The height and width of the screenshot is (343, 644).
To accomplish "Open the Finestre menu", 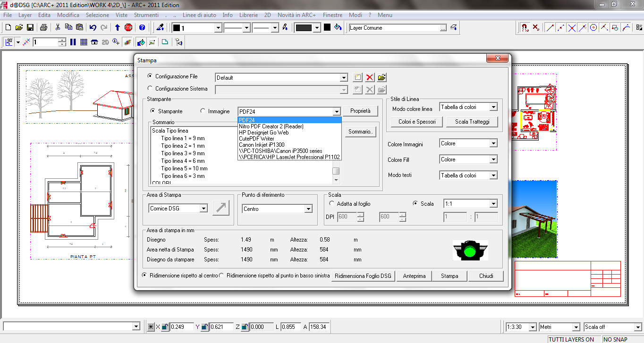I will point(333,15).
